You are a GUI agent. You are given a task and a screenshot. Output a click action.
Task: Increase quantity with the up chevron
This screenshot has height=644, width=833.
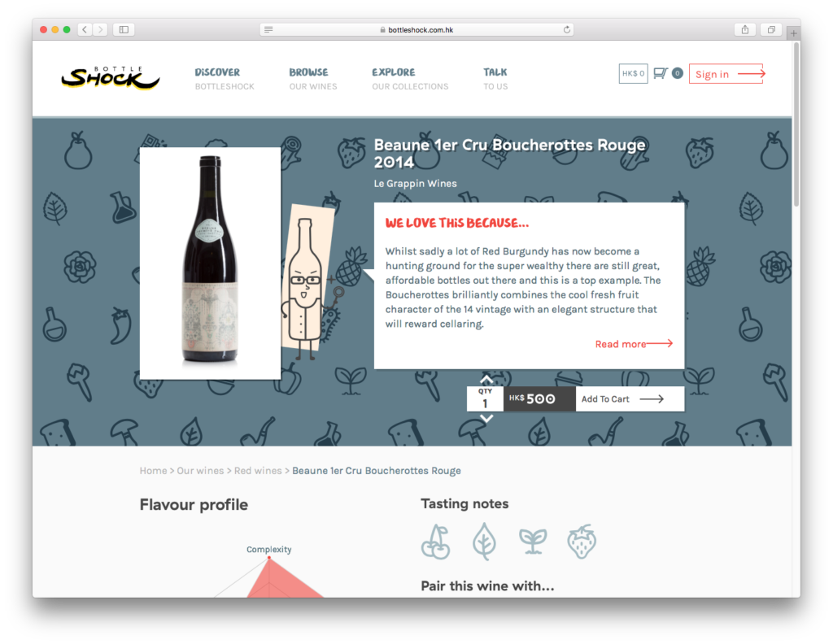click(x=486, y=380)
